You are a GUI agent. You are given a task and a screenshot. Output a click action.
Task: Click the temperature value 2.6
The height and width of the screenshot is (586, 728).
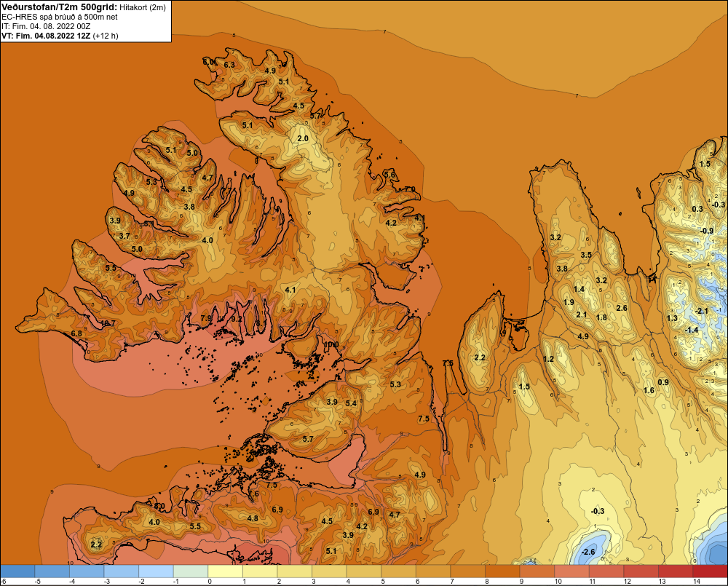pos(622,308)
